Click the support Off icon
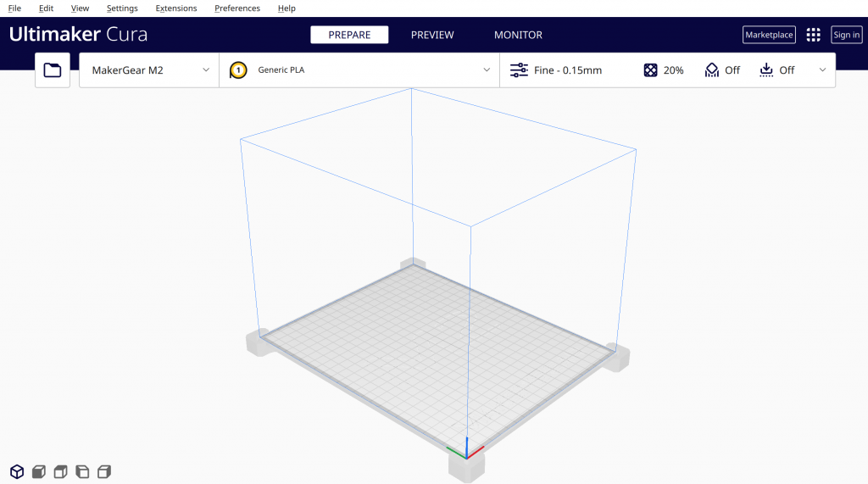868x484 pixels. 712,70
